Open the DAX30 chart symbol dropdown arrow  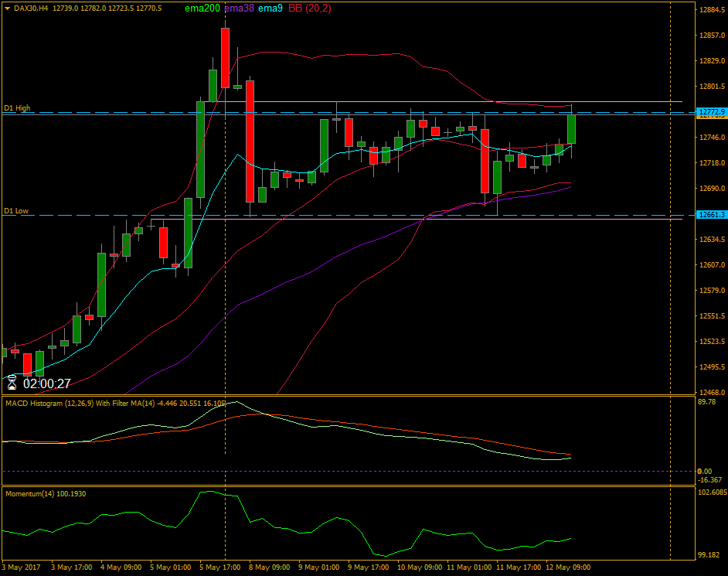coord(7,7)
